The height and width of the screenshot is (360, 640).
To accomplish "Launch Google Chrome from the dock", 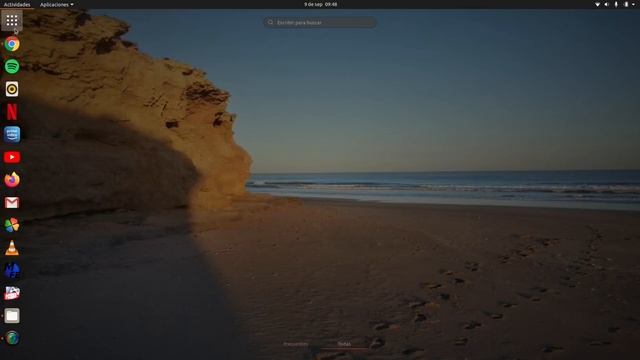I will tap(12, 44).
